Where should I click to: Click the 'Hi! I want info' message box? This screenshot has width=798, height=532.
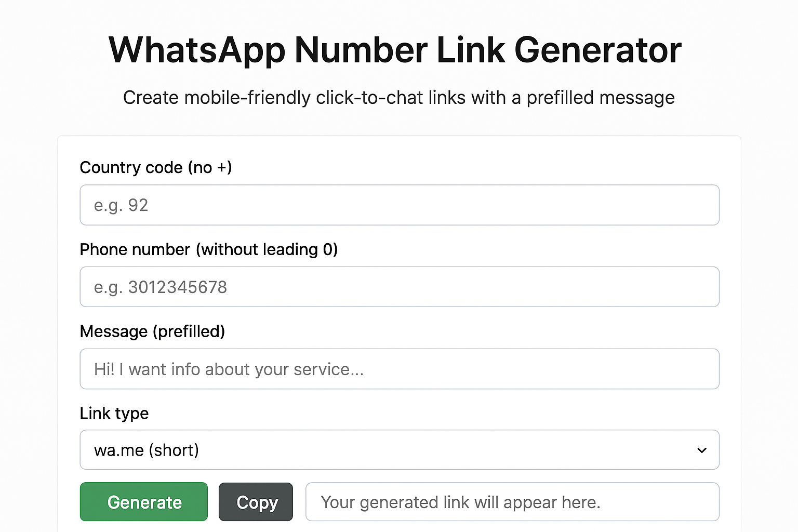click(x=399, y=369)
